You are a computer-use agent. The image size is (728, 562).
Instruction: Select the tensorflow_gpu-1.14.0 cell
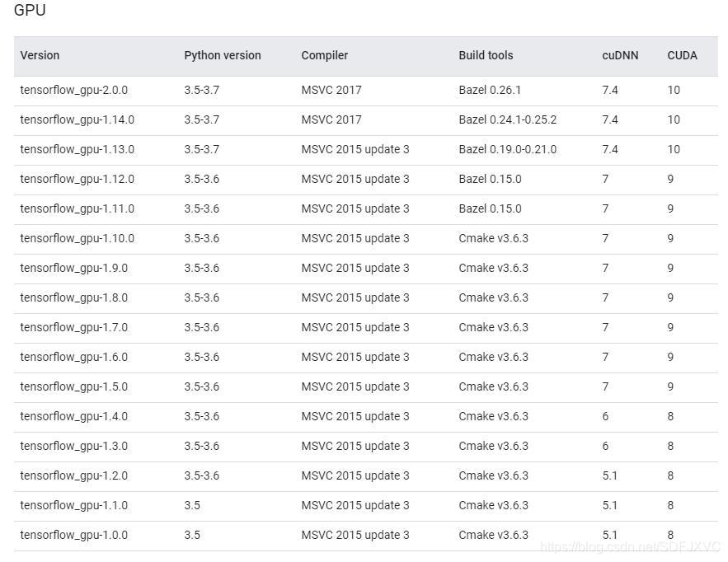(x=77, y=119)
